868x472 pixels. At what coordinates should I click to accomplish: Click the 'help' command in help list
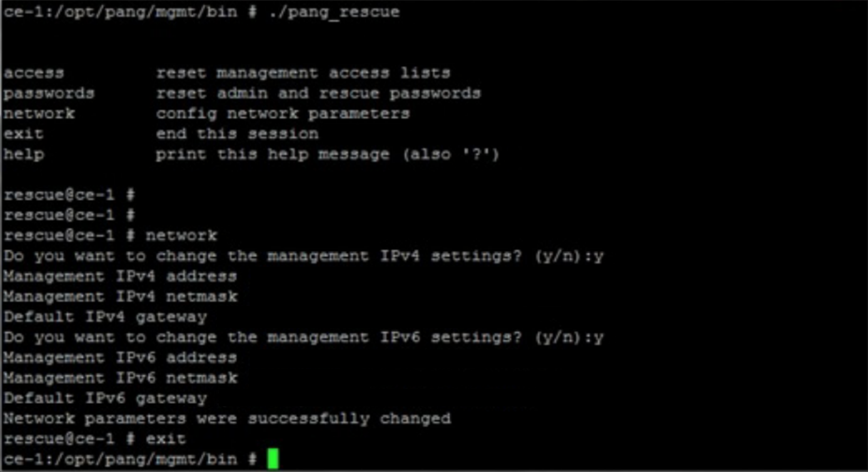(24, 154)
